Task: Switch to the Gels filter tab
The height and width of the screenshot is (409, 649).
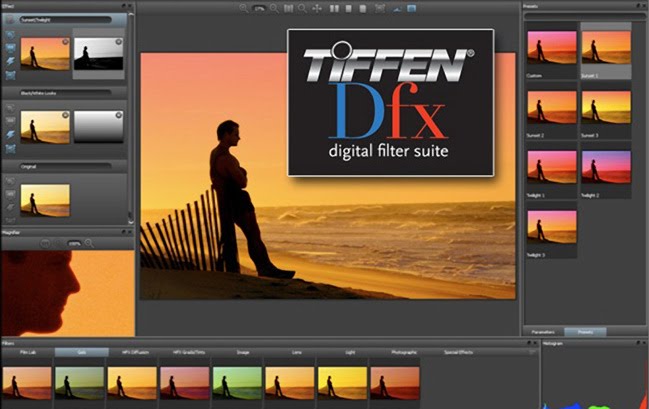Action: click(82, 352)
